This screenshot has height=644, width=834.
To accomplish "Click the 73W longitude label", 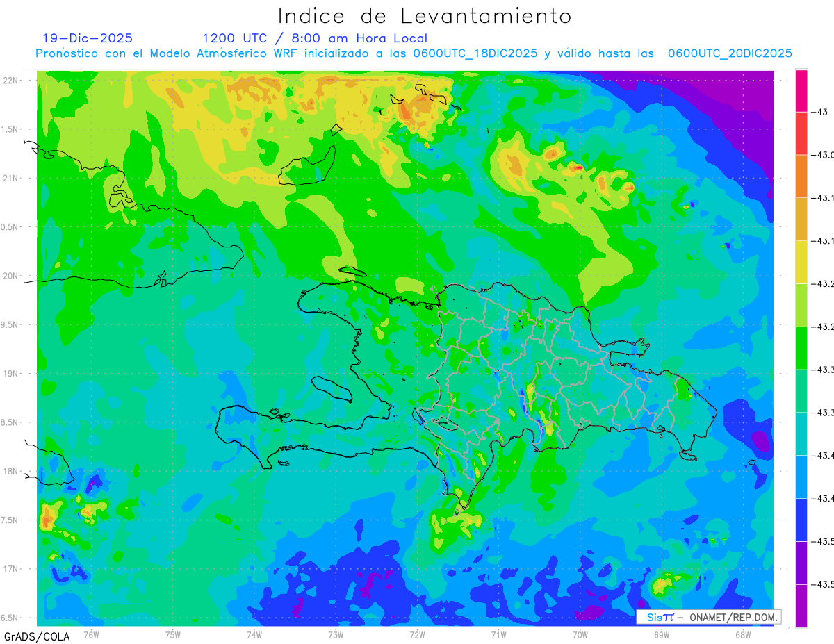I will [x=336, y=635].
